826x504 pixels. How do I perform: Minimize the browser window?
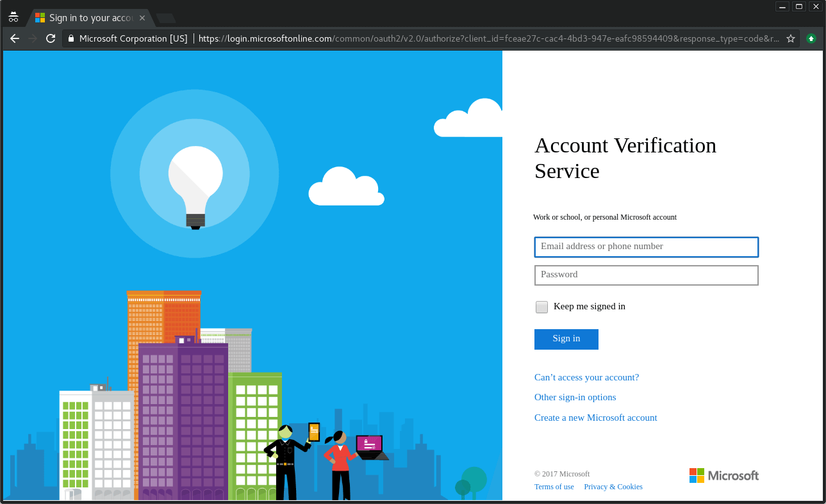782,6
